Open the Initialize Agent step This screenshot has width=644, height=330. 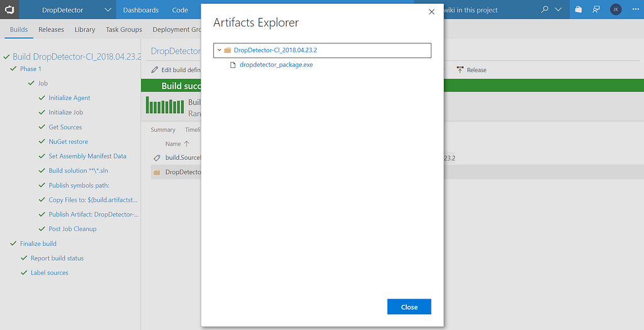click(69, 97)
